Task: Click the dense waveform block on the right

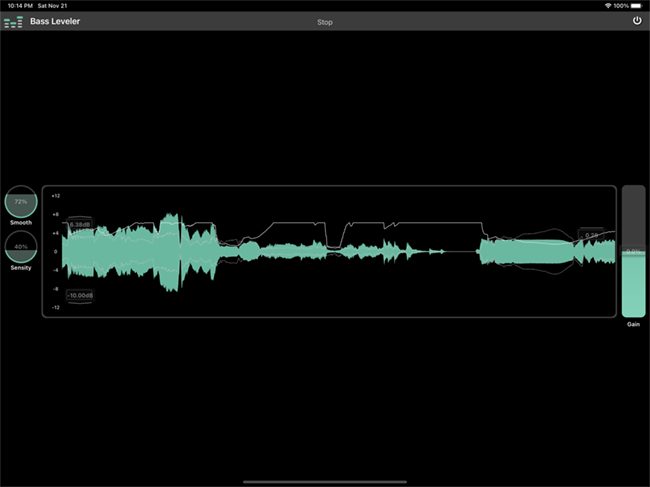Action: click(525, 251)
